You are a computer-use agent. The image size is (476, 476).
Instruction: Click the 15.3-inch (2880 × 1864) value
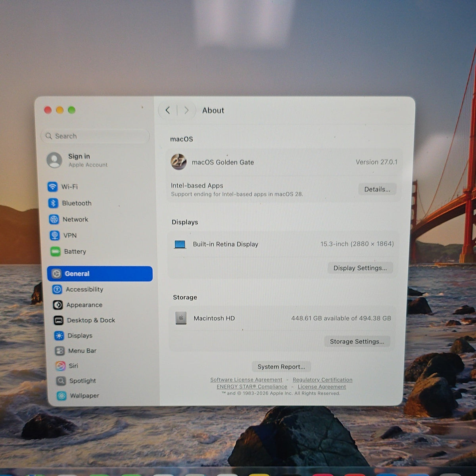coord(357,244)
